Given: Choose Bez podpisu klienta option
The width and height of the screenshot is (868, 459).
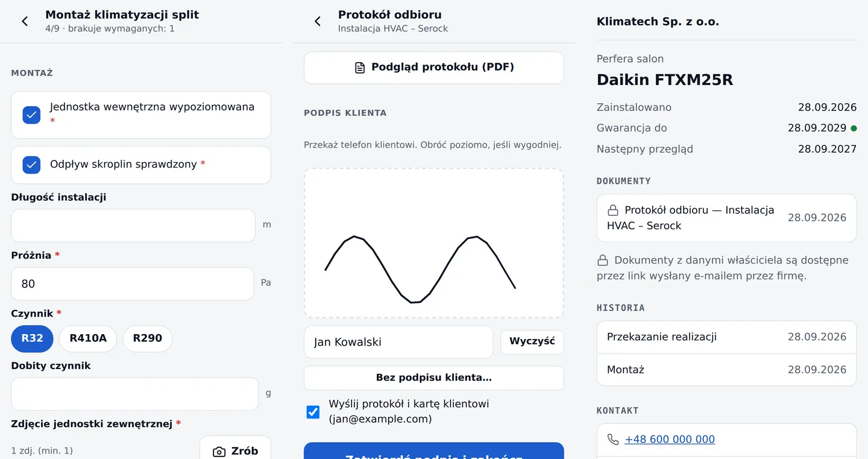Looking at the screenshot, I should [434, 378].
